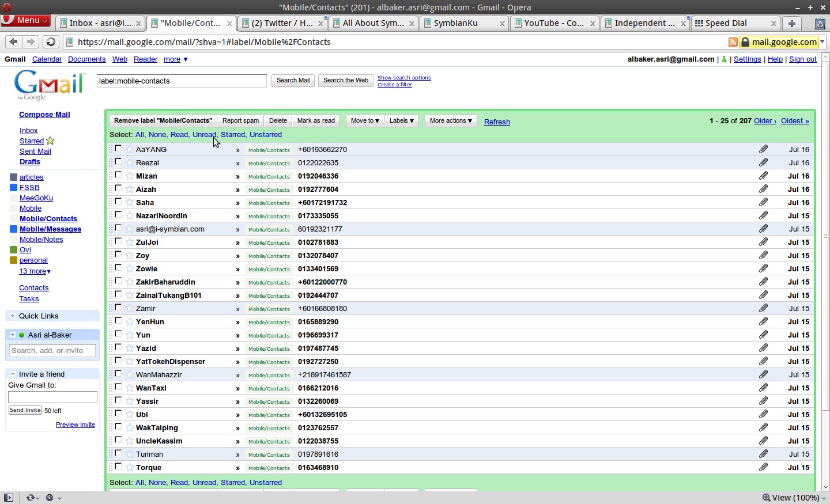Click the mail search input field
The height and width of the screenshot is (504, 830).
tap(182, 81)
